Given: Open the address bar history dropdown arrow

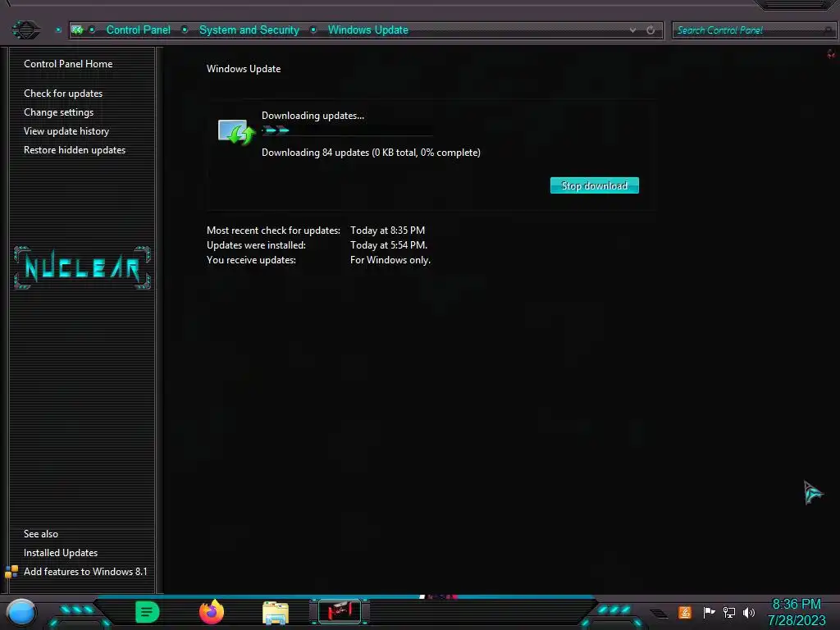Looking at the screenshot, I should click(x=632, y=30).
